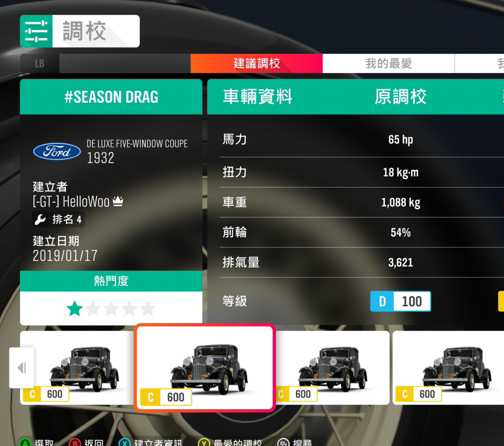Click the blue X creator info icon
Screen dimensions: 504x446
(x=125, y=442)
